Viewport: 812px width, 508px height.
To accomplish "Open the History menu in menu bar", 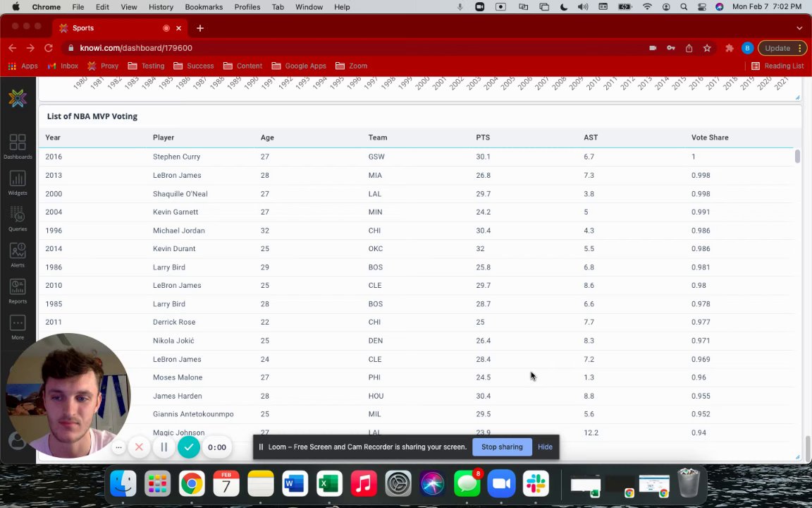I will click(161, 7).
